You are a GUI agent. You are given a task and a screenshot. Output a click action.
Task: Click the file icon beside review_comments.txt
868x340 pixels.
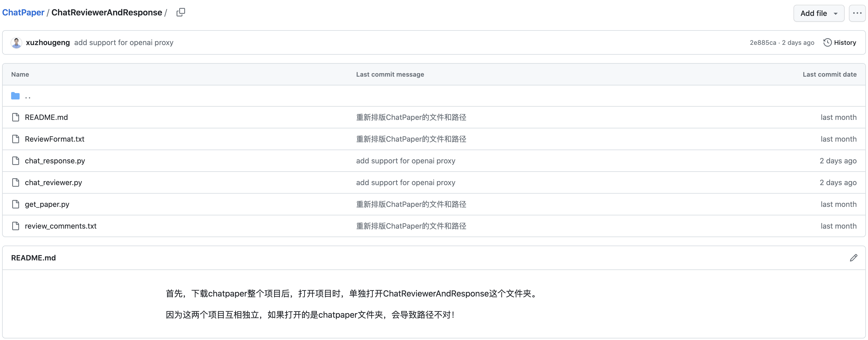pos(15,226)
